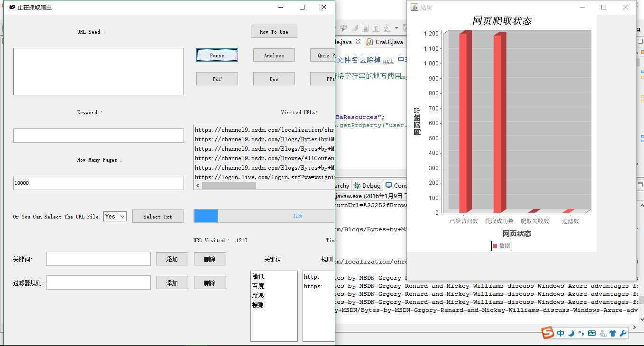644x346 pixels.
Task: Select 腾讯 in the keyword list
Action: coord(258,276)
